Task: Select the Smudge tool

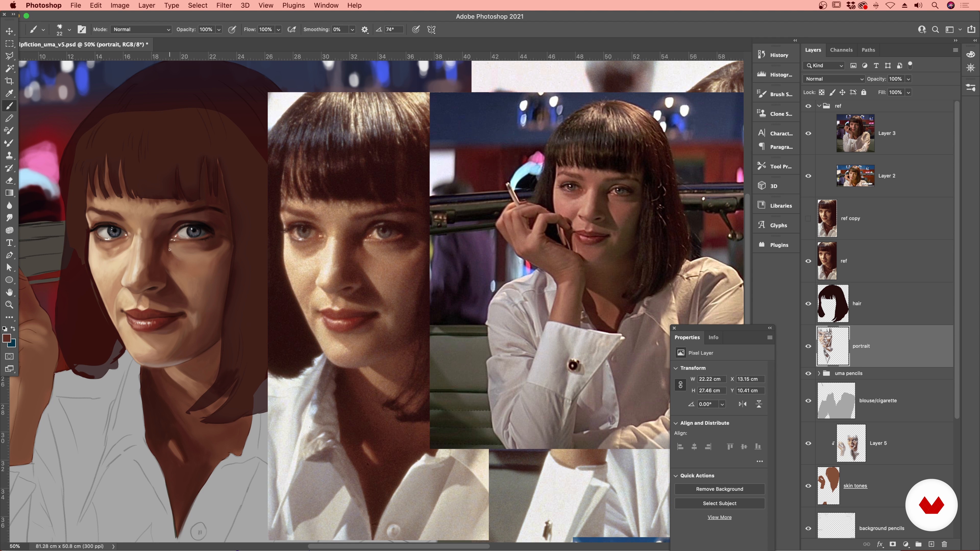Action: click(9, 218)
